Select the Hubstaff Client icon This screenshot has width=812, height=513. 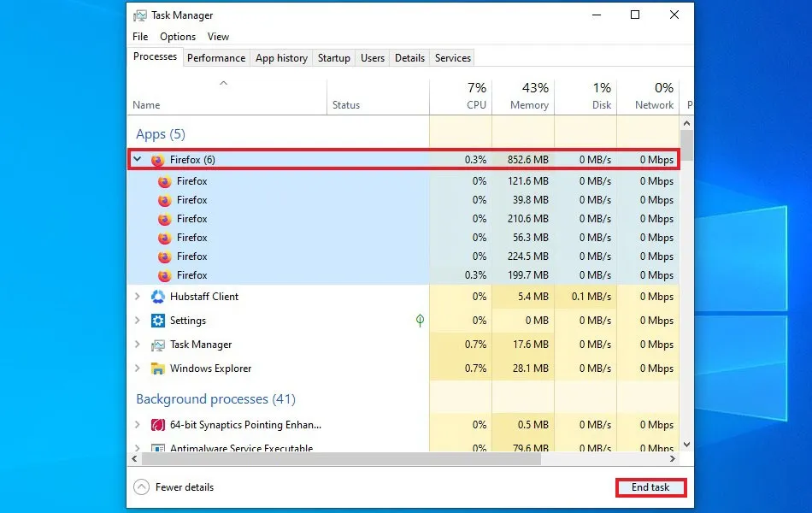(x=157, y=297)
